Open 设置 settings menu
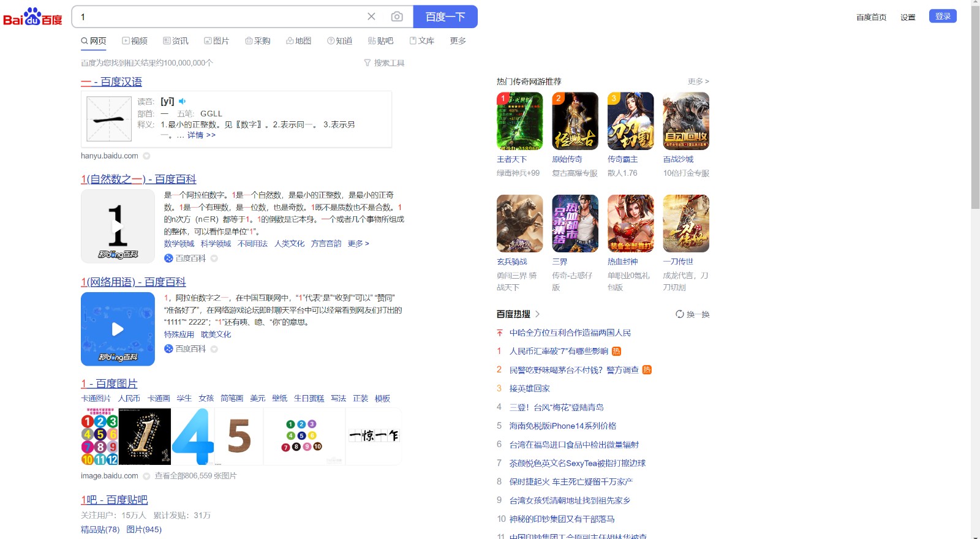 pos(908,17)
